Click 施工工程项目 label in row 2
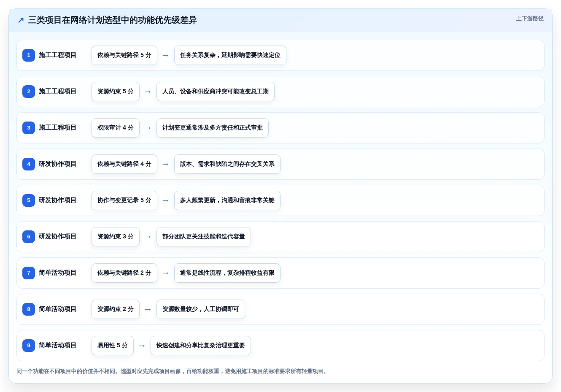The image size is (561, 392). coord(58,92)
